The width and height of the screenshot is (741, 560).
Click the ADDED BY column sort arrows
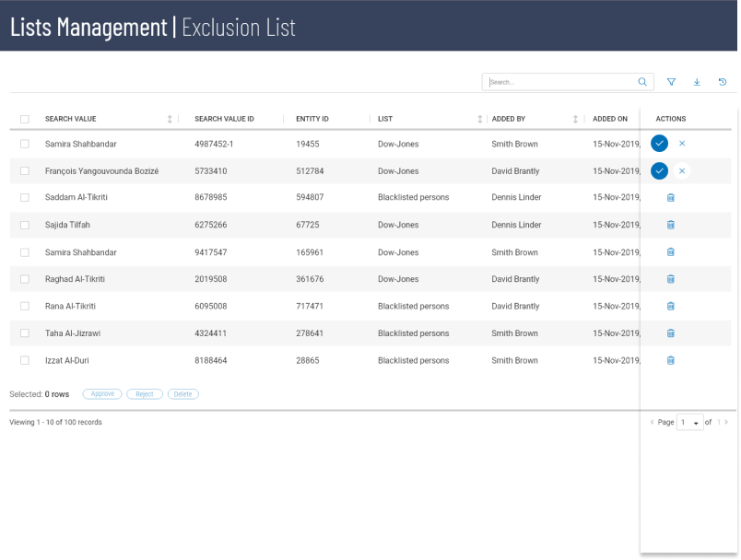[575, 118]
